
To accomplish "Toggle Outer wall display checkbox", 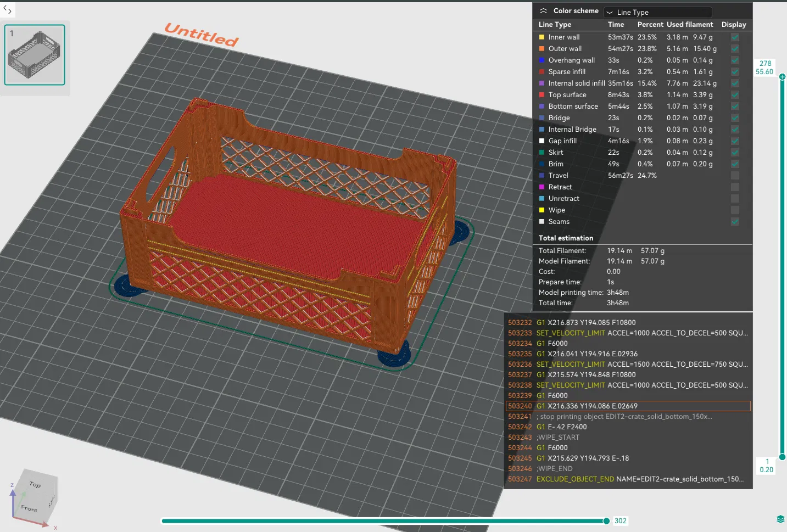I will coord(735,49).
